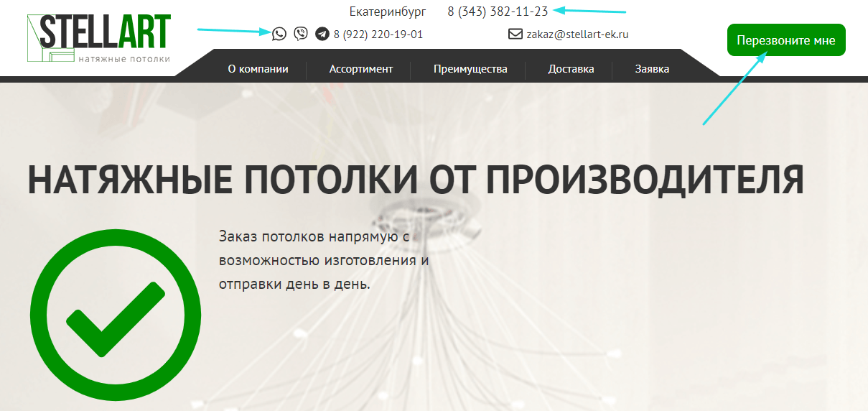The height and width of the screenshot is (411, 868).
Task: Click the 'натяжные потолки' logo tagline
Action: 123,59
